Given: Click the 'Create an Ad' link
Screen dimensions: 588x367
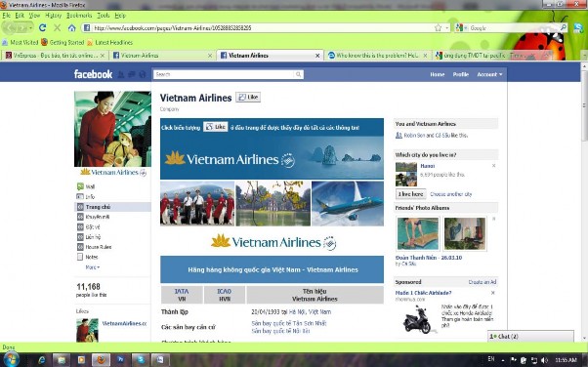Looking at the screenshot, I should pos(483,282).
